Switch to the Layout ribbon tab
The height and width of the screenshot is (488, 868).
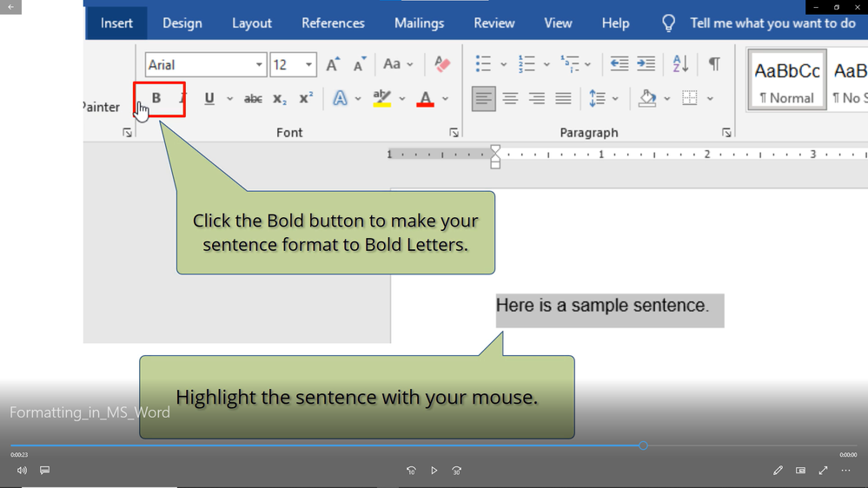click(x=251, y=23)
